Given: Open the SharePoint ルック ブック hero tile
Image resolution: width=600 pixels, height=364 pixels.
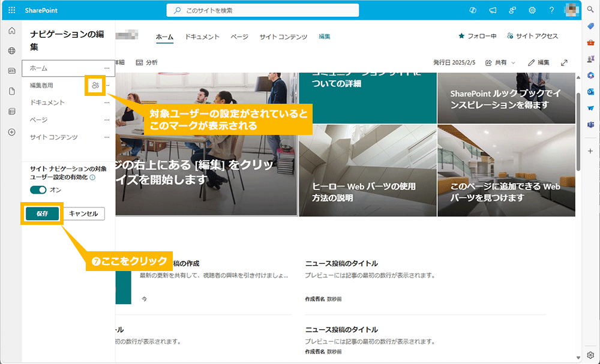Looking at the screenshot, I should pyautogui.click(x=506, y=98).
